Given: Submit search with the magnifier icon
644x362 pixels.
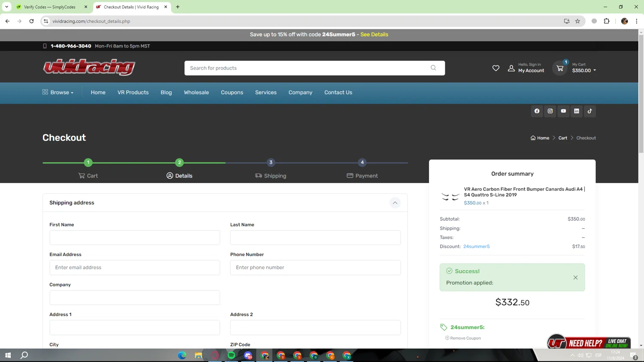Looking at the screenshot, I should pyautogui.click(x=434, y=68).
